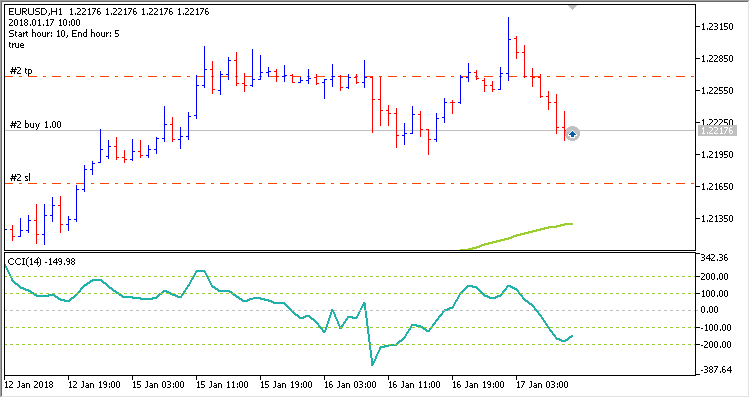Select the '#2 buy 1.00' order label

pyautogui.click(x=36, y=125)
